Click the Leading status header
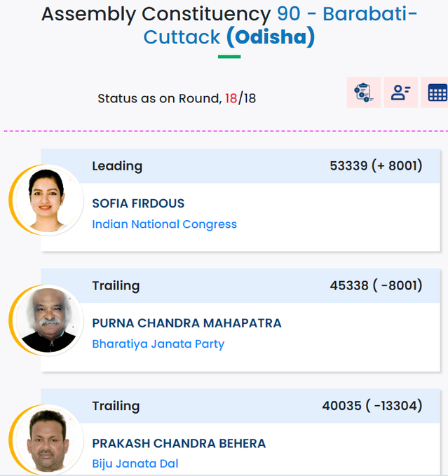The width and height of the screenshot is (448, 476). tap(117, 166)
